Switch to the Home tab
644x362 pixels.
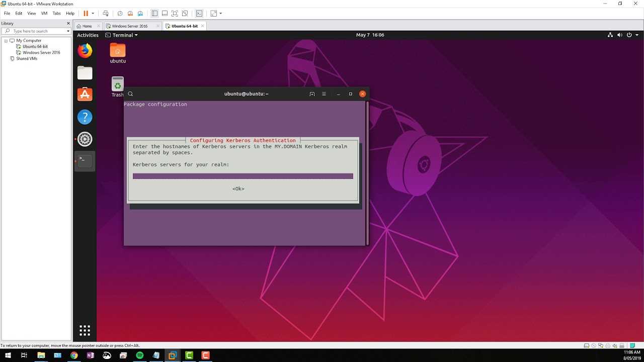click(x=87, y=26)
